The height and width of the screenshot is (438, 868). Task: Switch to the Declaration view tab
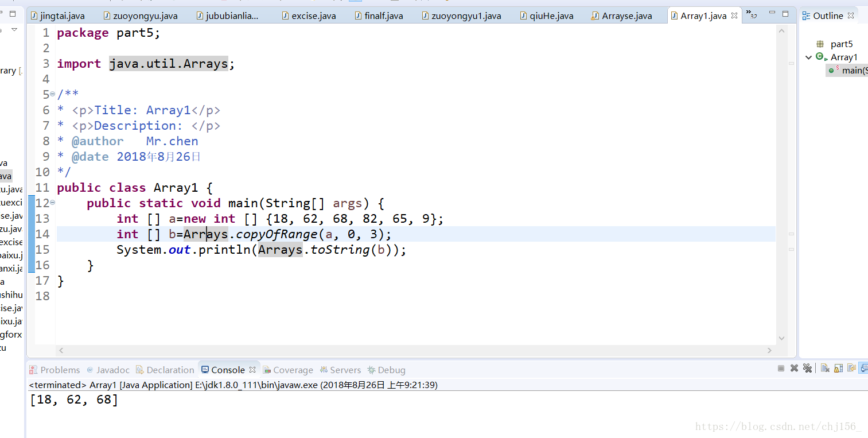165,370
